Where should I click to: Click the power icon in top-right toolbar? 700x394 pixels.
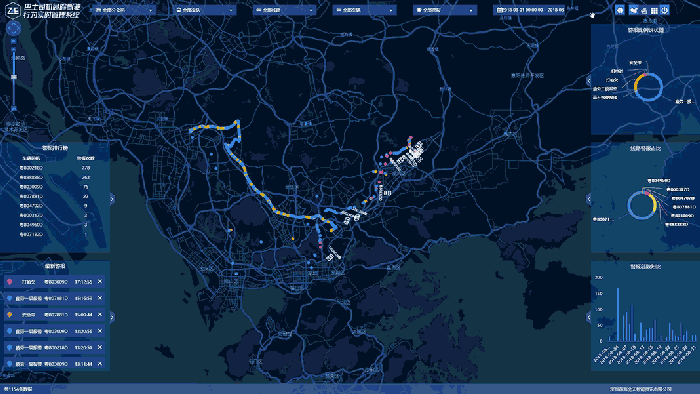pyautogui.click(x=665, y=10)
